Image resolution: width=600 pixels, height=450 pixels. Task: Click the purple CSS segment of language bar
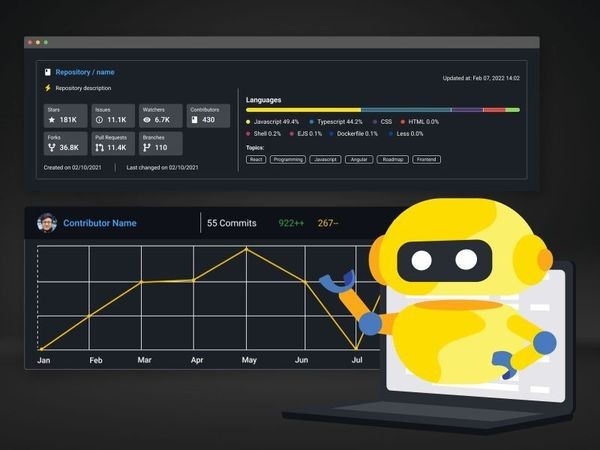(x=467, y=110)
